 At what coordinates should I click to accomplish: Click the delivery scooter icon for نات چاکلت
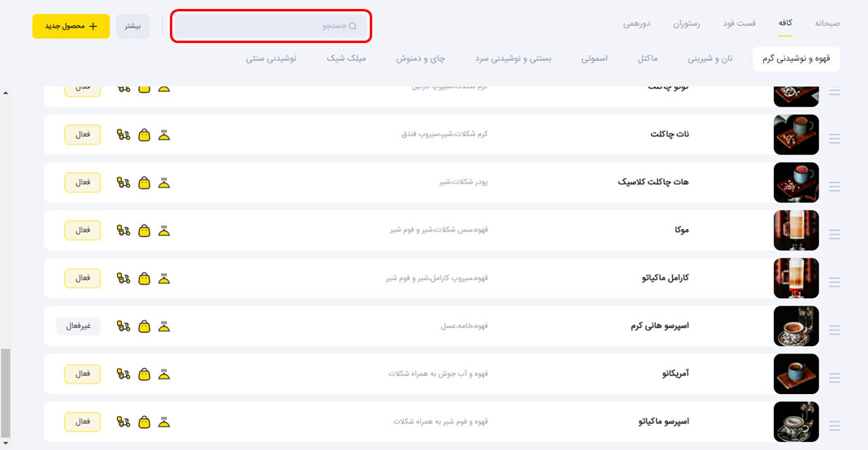click(124, 135)
